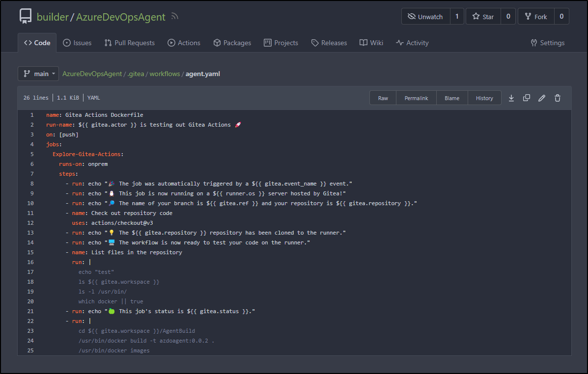Open the Wiki tab
Image resolution: width=588 pixels, height=374 pixels.
pos(372,43)
